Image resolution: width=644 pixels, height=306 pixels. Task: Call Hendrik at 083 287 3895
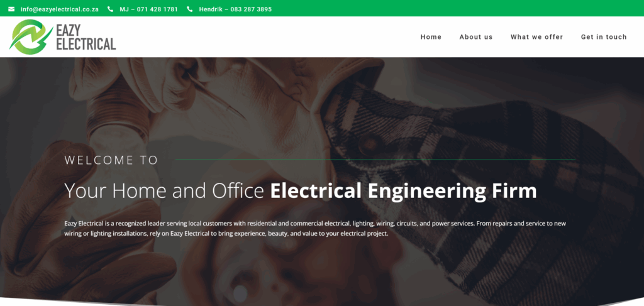tap(235, 9)
